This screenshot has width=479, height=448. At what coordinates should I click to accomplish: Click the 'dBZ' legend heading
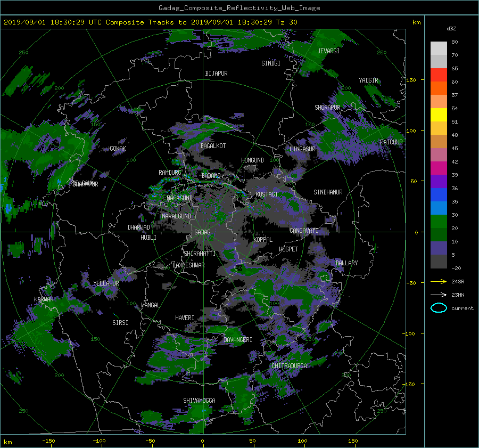pyautogui.click(x=451, y=28)
